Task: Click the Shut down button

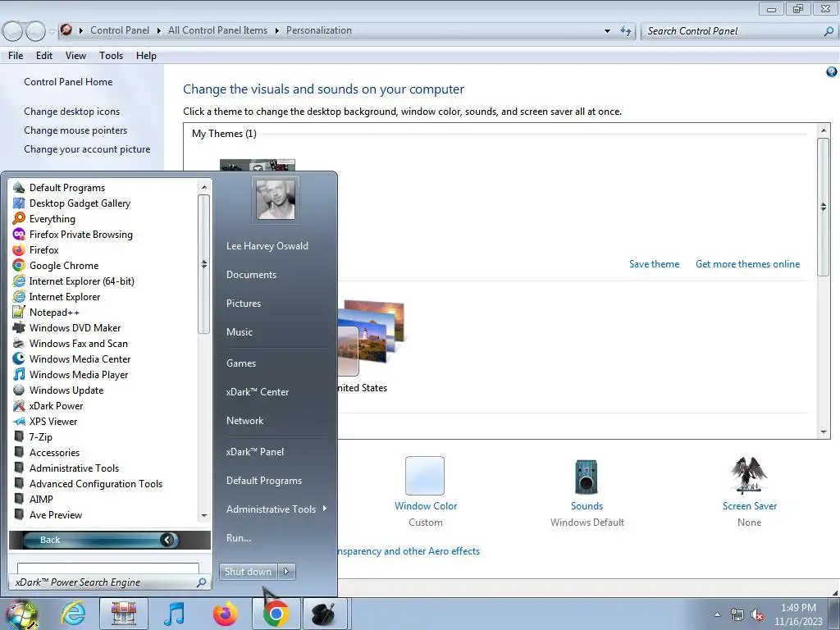Action: tap(248, 572)
